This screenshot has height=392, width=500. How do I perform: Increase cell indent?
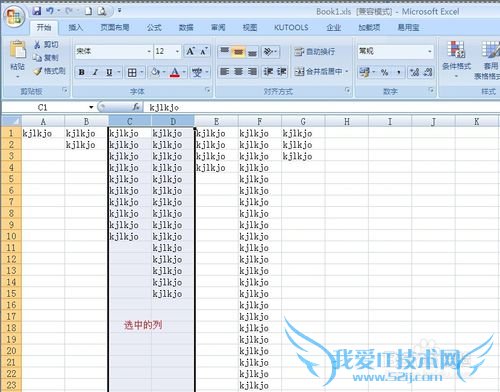tap(282, 72)
